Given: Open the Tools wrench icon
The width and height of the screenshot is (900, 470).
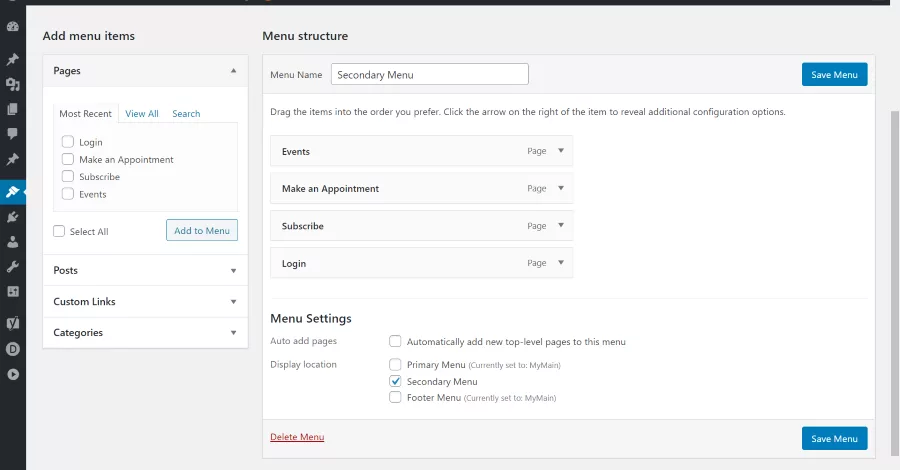Looking at the screenshot, I should tap(13, 266).
